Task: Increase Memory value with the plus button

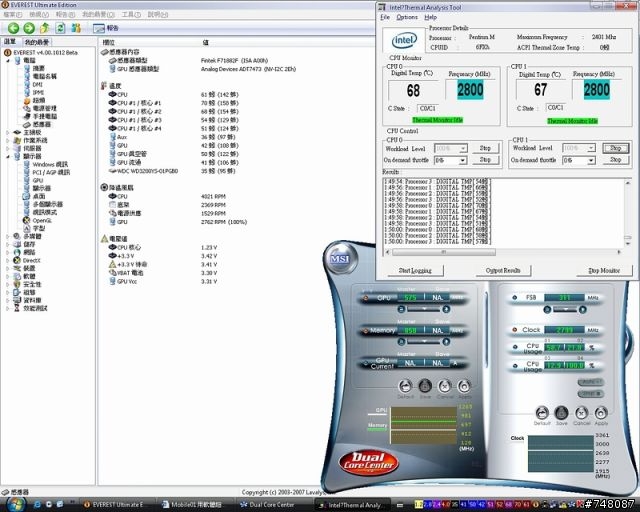Action: (446, 341)
